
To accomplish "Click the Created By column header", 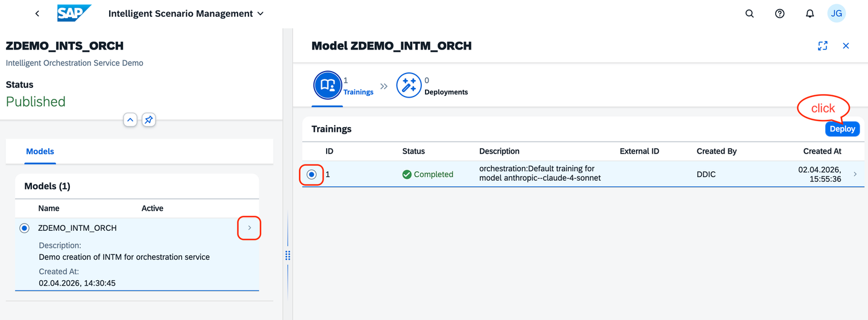I will tap(717, 151).
